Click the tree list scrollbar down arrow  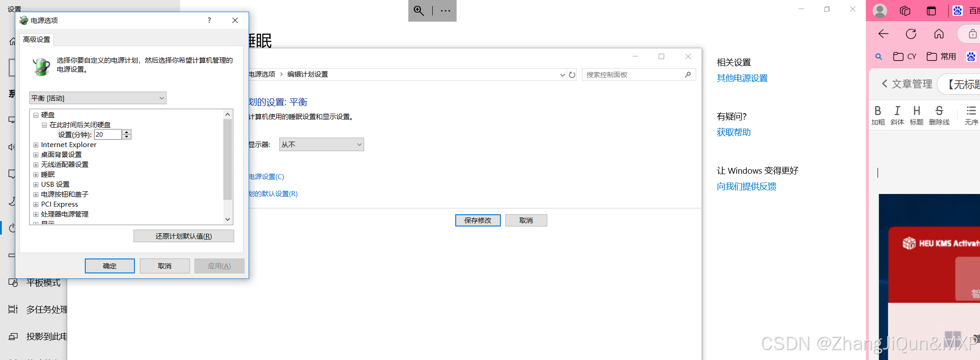click(x=227, y=219)
